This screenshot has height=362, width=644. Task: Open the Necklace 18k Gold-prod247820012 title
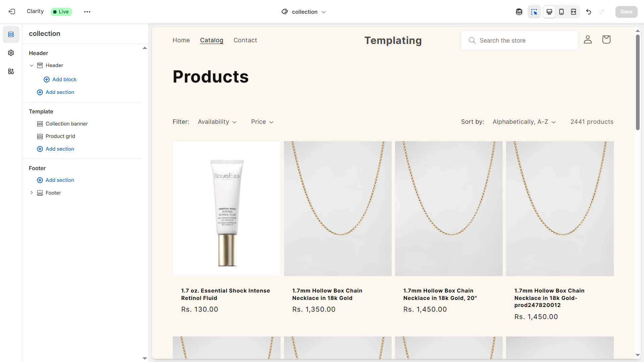[x=549, y=298]
